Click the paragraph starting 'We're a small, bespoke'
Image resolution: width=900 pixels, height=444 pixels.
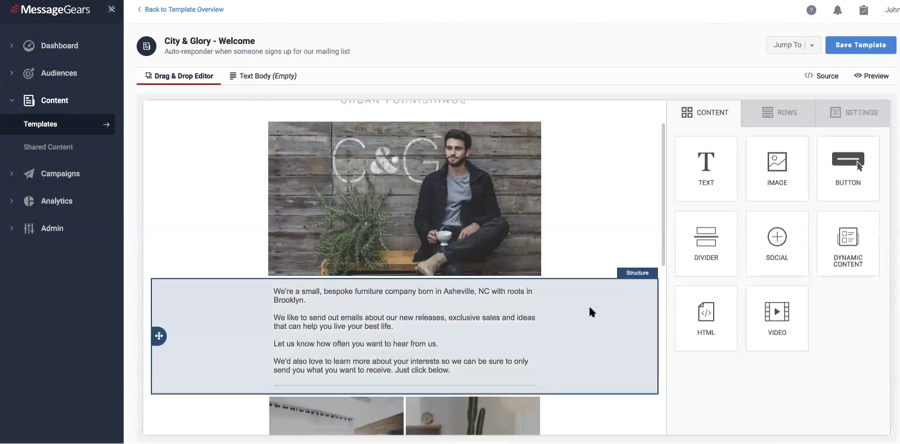point(403,295)
